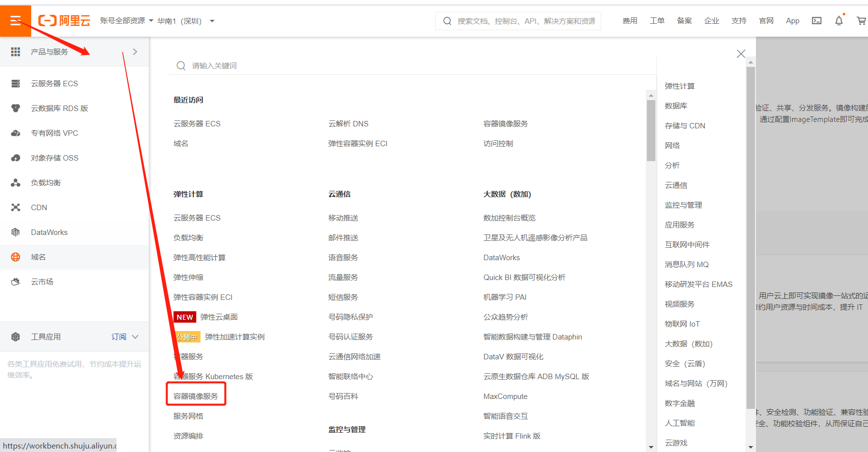Click the search magnifier in top bar
868x452 pixels.
(x=447, y=21)
